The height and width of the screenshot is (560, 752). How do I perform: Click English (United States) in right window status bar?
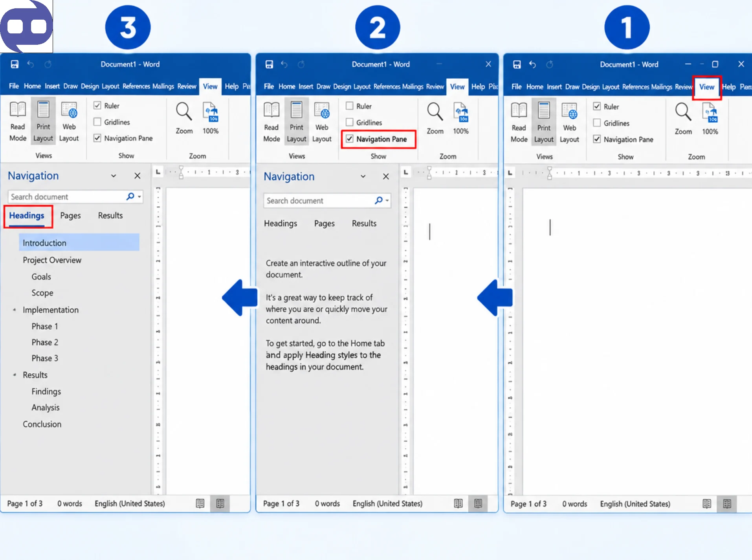(x=635, y=504)
